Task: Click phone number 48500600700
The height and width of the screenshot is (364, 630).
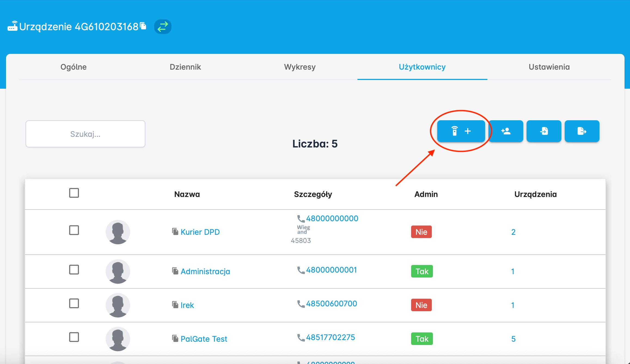Action: pos(331,304)
